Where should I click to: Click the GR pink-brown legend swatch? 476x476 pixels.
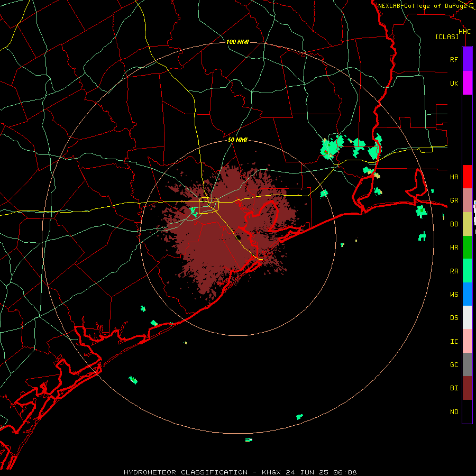point(467,200)
